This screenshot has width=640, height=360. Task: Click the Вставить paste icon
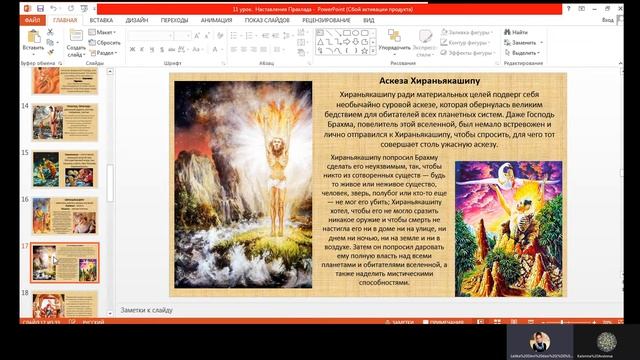(33, 36)
